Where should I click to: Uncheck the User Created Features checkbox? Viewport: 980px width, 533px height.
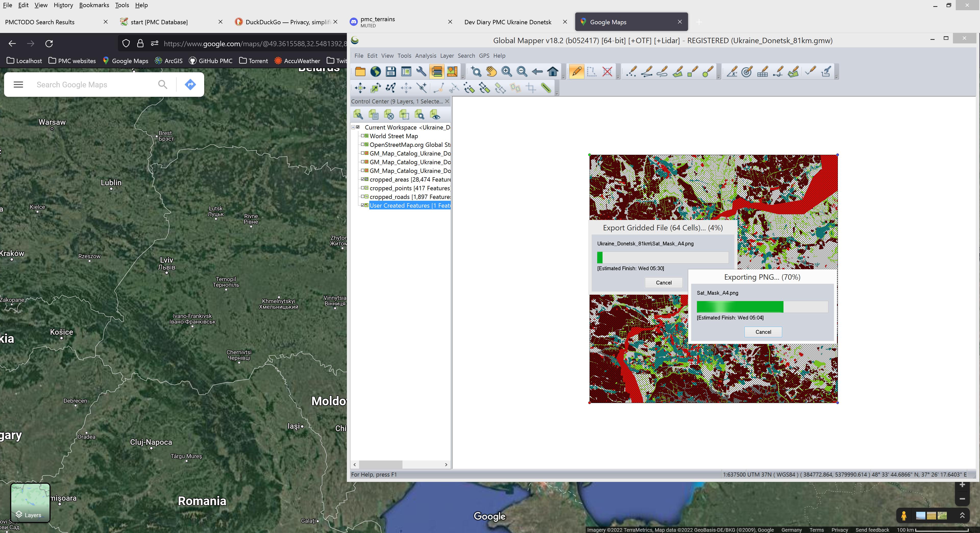(363, 205)
